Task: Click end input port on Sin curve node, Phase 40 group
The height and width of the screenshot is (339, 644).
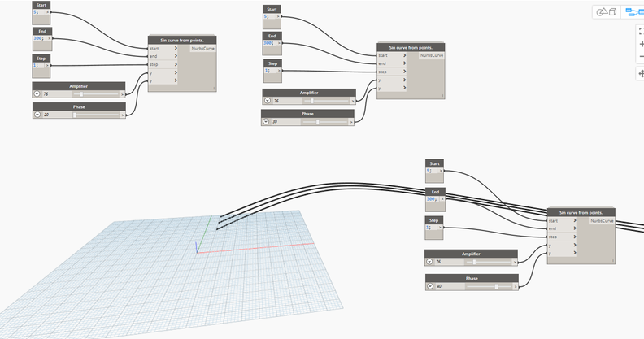Action: (x=562, y=228)
